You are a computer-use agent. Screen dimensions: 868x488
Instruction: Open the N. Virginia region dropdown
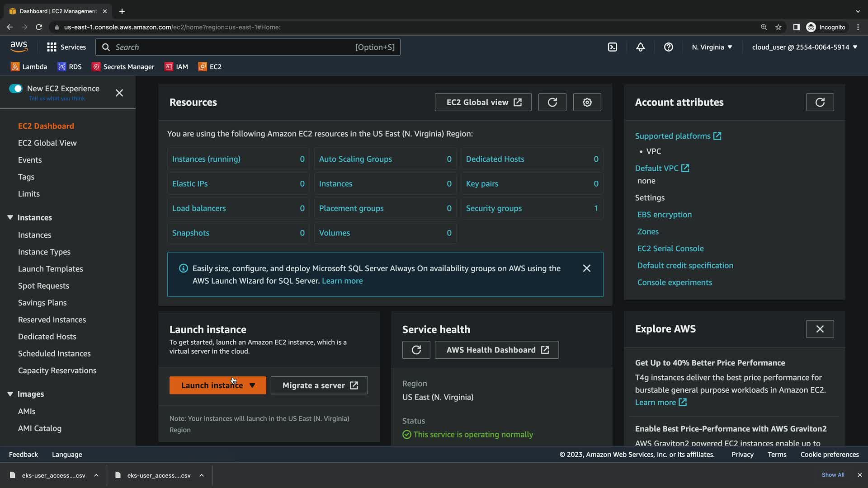(712, 47)
